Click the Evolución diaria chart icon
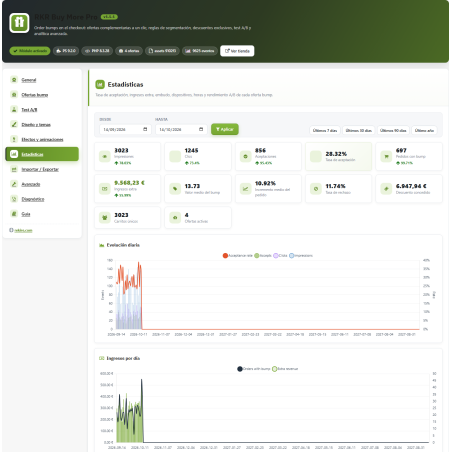This screenshot has height=452, width=452. click(102, 245)
